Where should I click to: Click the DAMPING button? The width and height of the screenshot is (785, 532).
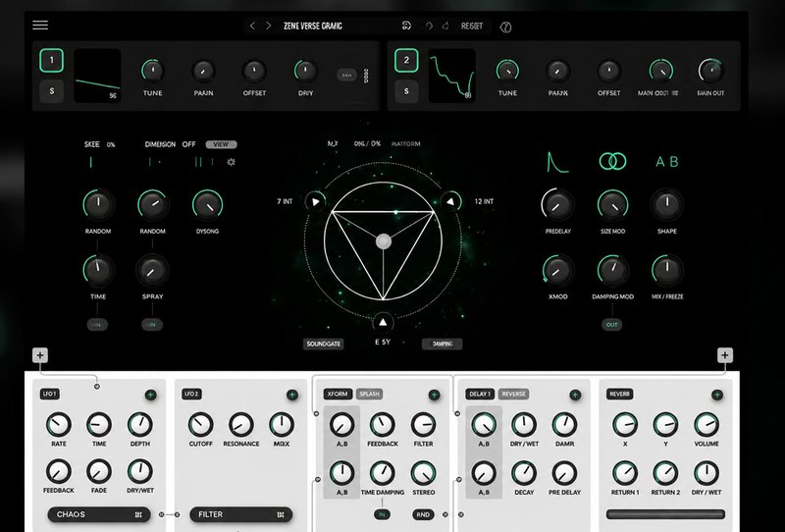(x=443, y=344)
